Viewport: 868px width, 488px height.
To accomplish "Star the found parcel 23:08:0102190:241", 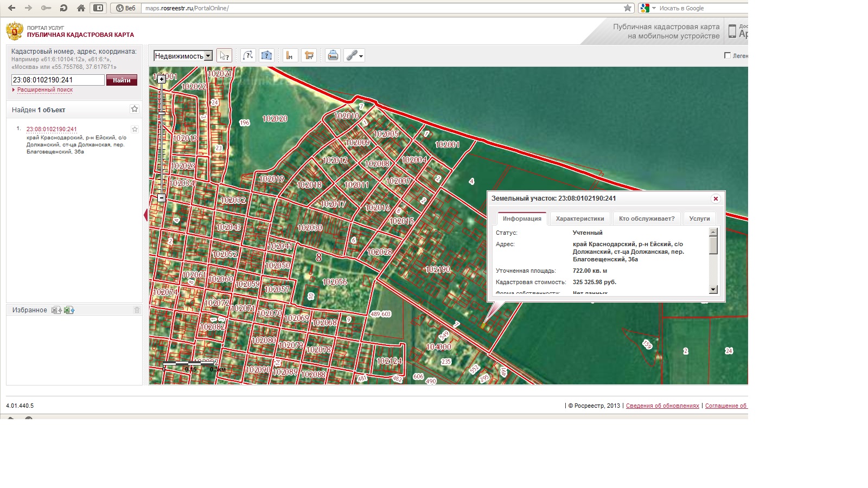I will coord(135,129).
